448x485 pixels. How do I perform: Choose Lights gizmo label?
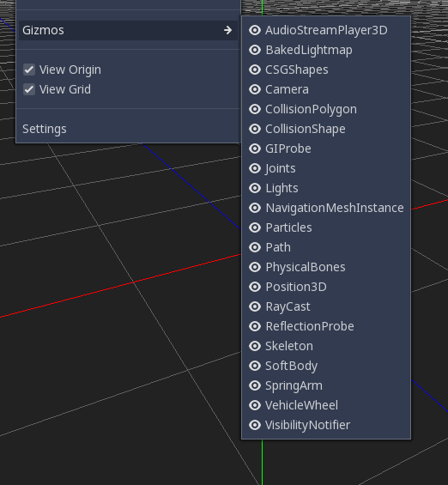click(x=282, y=188)
